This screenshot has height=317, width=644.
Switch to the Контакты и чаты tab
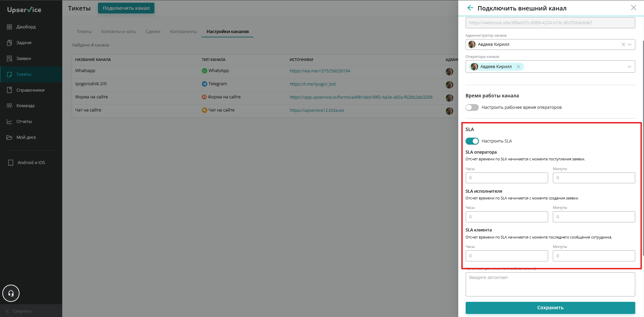[x=118, y=32]
